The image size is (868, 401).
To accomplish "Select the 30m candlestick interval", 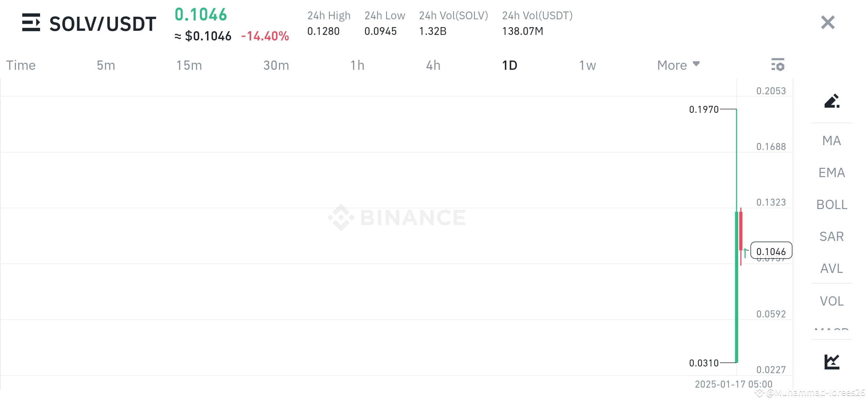I will point(276,65).
